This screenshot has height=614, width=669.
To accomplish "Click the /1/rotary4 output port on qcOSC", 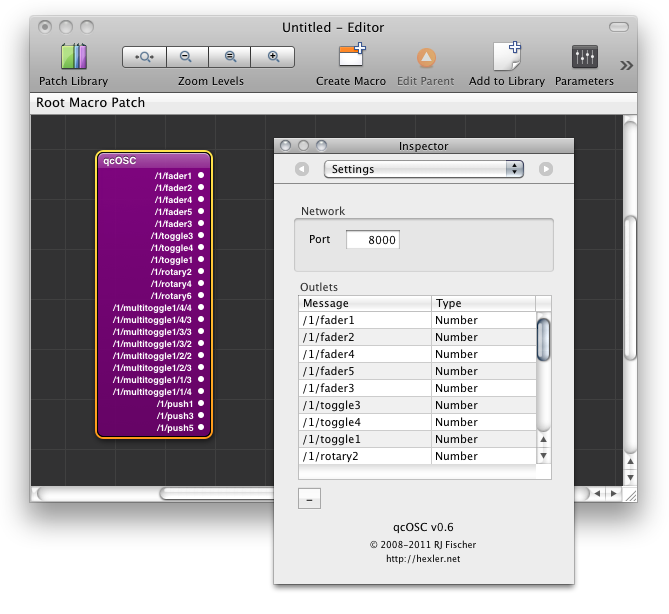I will (201, 283).
